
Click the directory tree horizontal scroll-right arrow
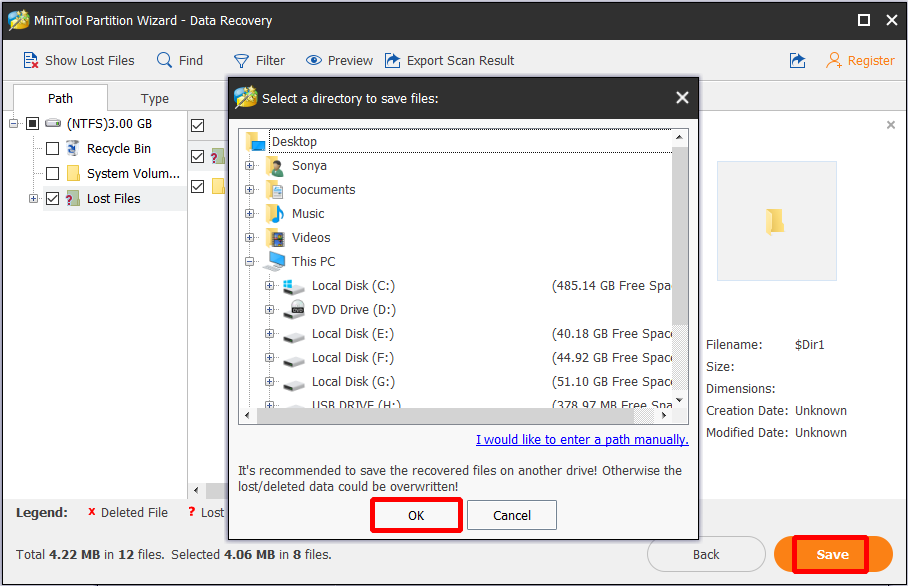664,415
